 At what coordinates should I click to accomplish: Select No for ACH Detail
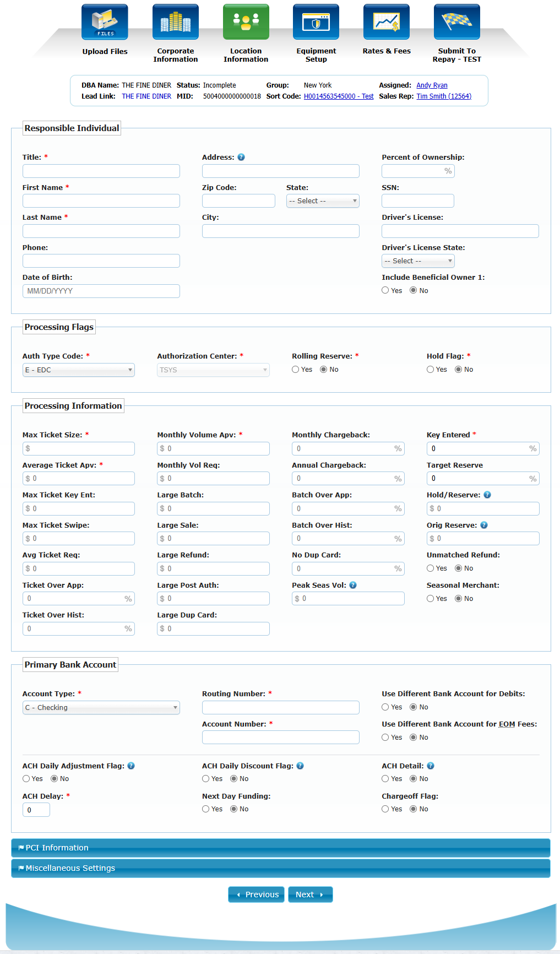coord(414,779)
